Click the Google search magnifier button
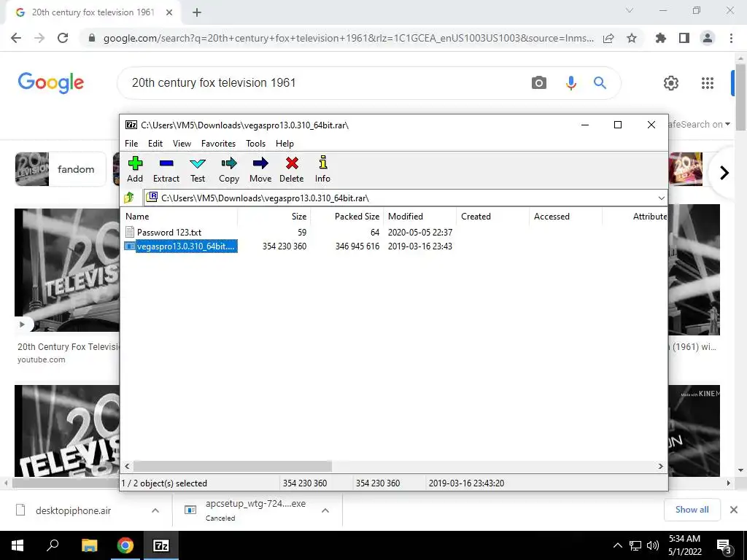 [600, 83]
